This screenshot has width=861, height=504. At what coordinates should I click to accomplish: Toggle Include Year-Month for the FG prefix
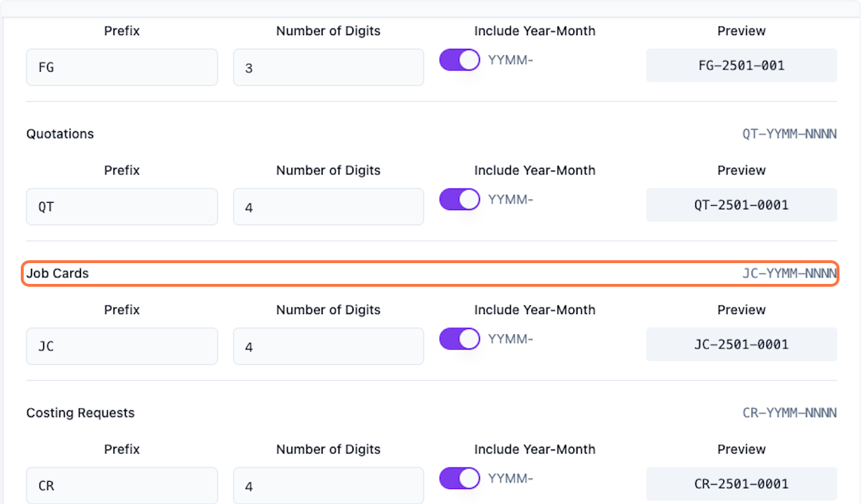pos(459,60)
